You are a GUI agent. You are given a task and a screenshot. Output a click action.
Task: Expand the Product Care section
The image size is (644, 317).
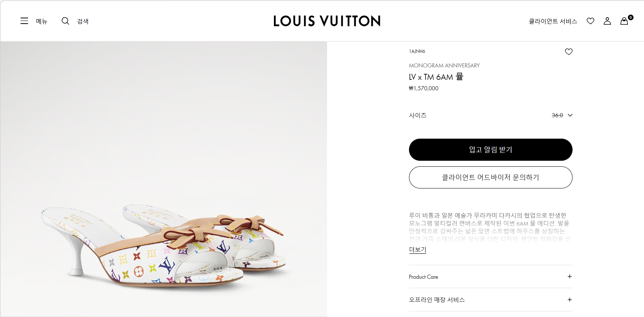[x=569, y=277]
